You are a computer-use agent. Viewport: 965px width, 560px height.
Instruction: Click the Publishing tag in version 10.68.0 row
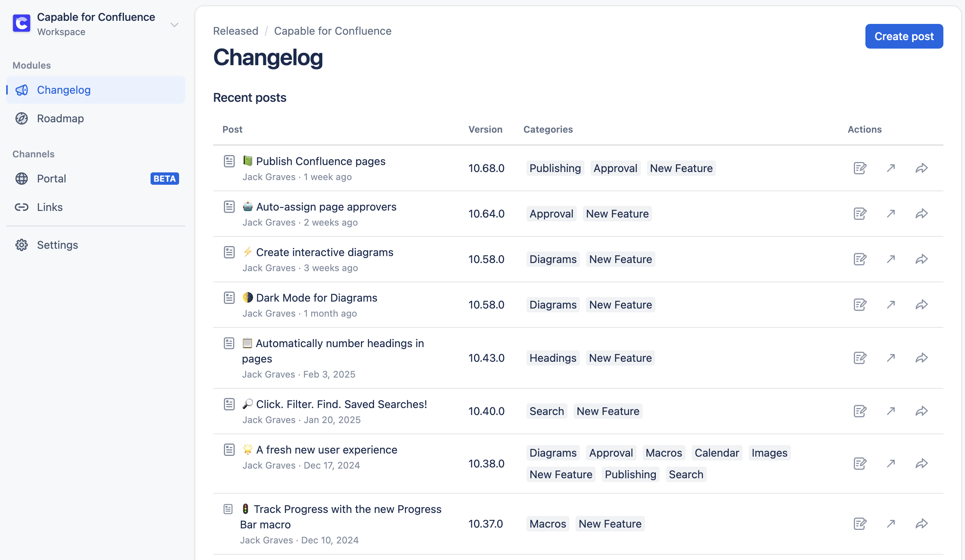point(555,168)
